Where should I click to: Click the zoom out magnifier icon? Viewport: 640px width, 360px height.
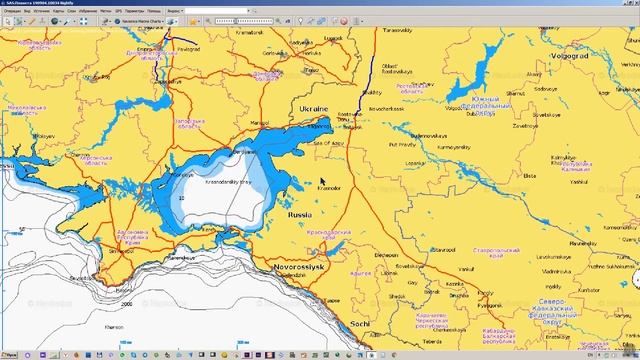(208, 21)
